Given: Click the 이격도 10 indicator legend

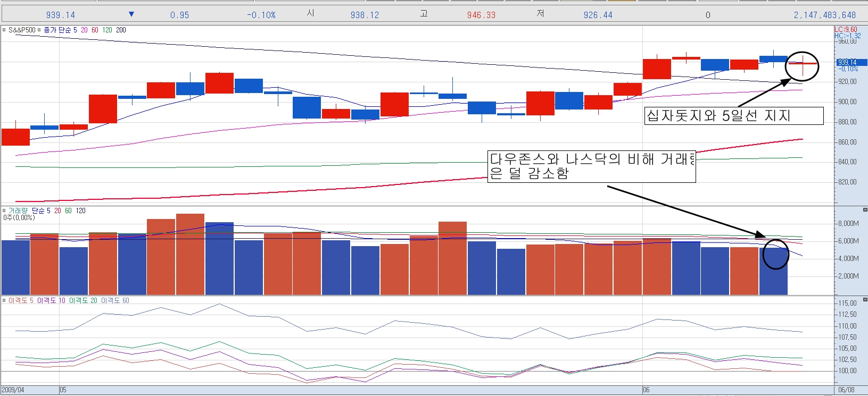Looking at the screenshot, I should click(51, 301).
